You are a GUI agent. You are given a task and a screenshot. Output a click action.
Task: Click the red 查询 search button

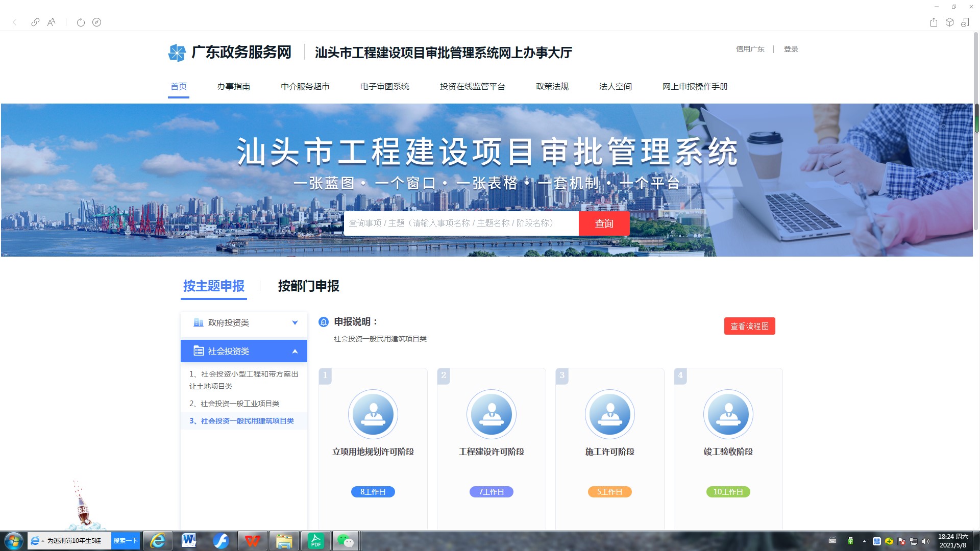tap(604, 223)
